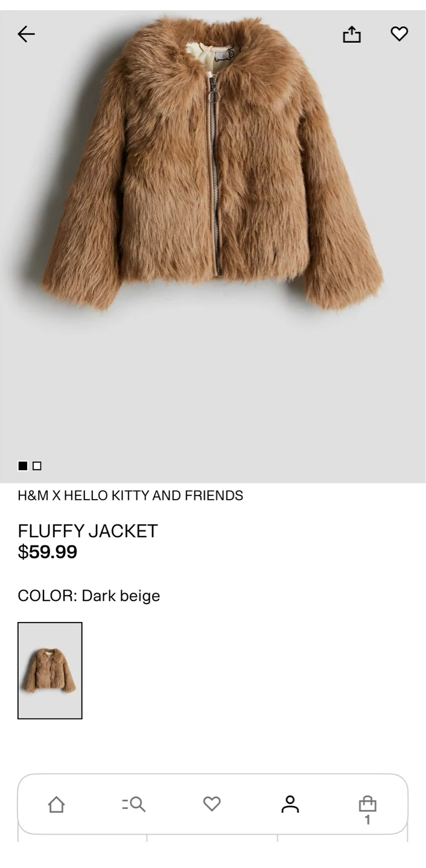The image size is (426, 868).
Task: Open the H&M X HELLO KITTY AND FRIENDS collection
Action: (x=130, y=495)
